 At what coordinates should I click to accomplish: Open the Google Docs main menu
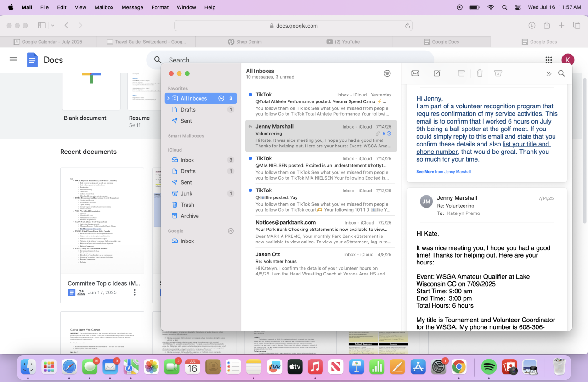(13, 60)
